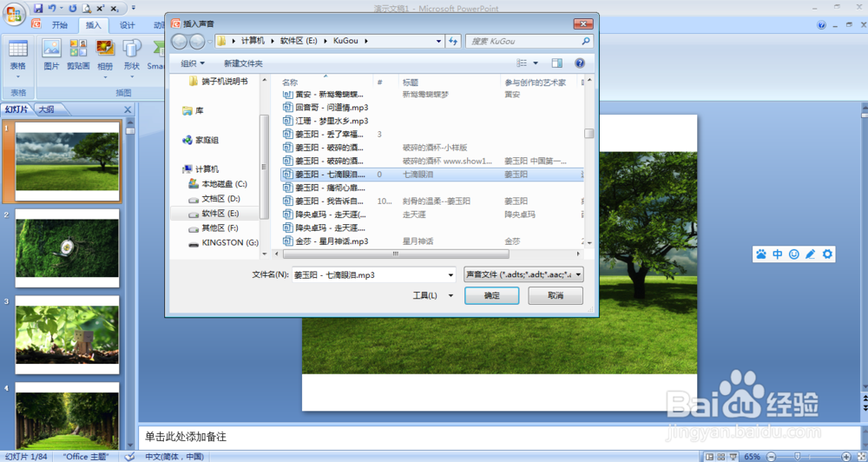868x462 pixels.
Task: Refresh the KuGou folder listing
Action: [x=453, y=41]
